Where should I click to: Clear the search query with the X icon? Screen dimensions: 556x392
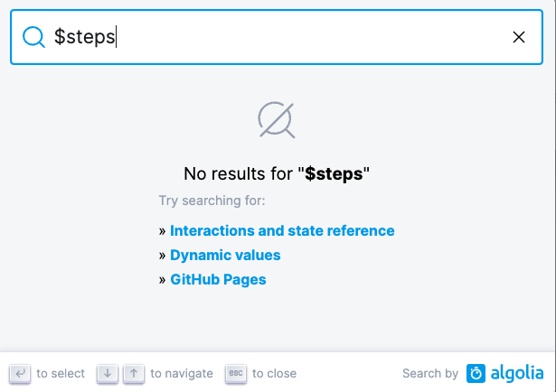(519, 37)
